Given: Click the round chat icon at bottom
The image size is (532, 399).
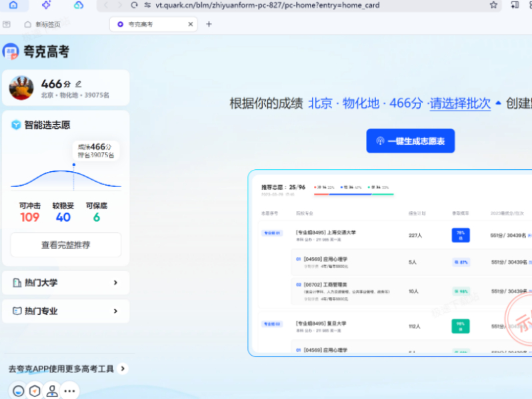Looking at the screenshot, I should click(x=18, y=391).
